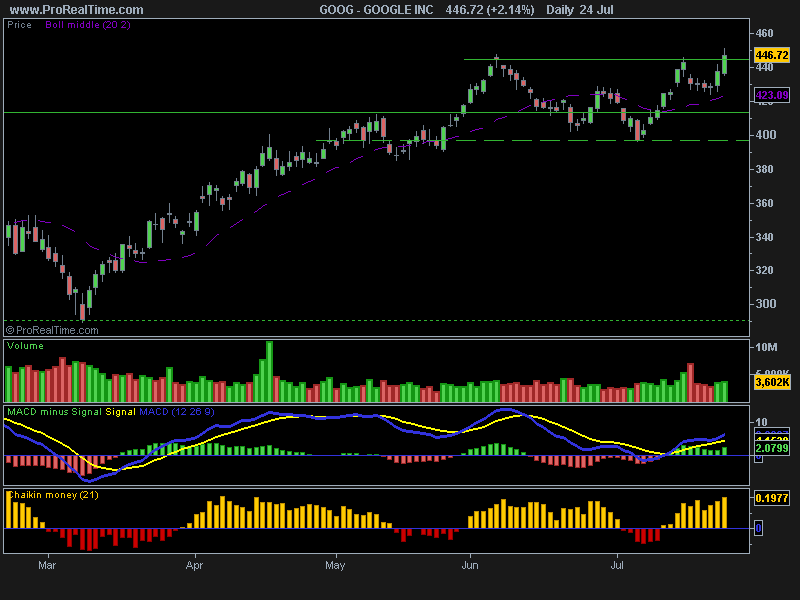The width and height of the screenshot is (800, 600).
Task: Select the Price label in chart panel
Action: [19, 25]
